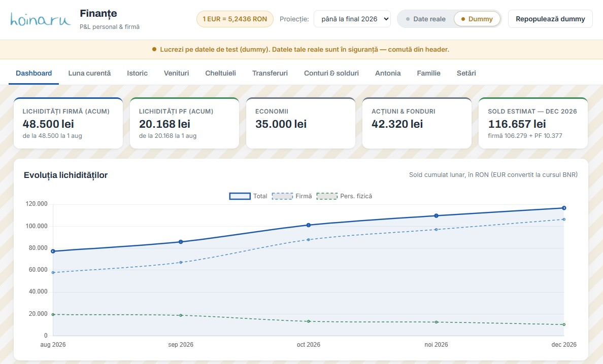Open the Luna curentă tab
This screenshot has width=603, height=364.
pyautogui.click(x=89, y=73)
